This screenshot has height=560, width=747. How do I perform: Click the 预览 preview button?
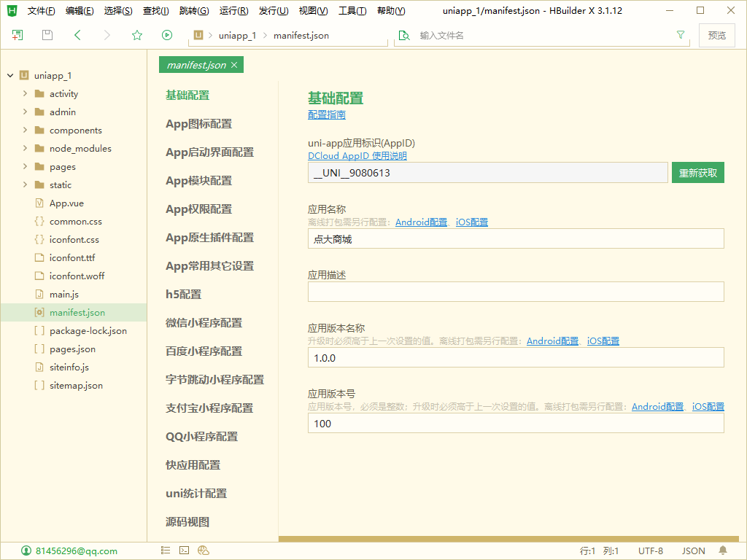tap(716, 35)
